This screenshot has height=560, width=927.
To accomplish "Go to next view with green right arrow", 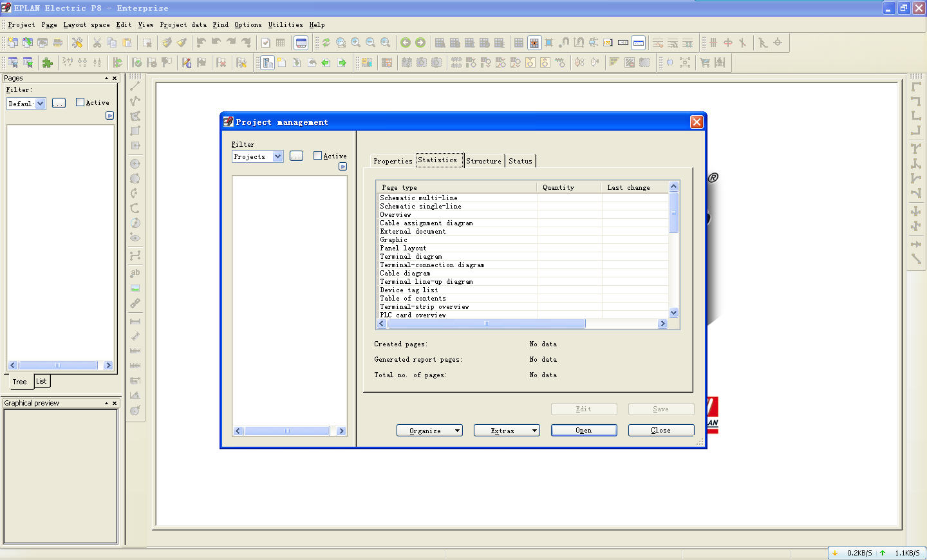I will point(420,42).
